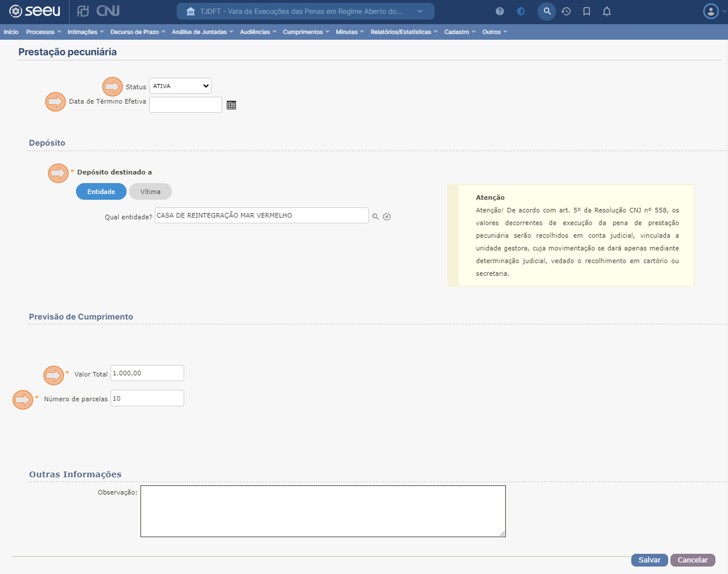Click the Número de parcelas field
Image resolution: width=728 pixels, height=574 pixels.
(x=147, y=398)
